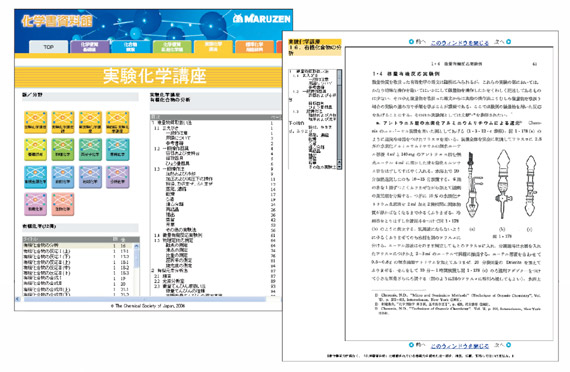This screenshot has width=570, height=372.
Task: Click the MARUZEN logo in the header
Action: [262, 19]
